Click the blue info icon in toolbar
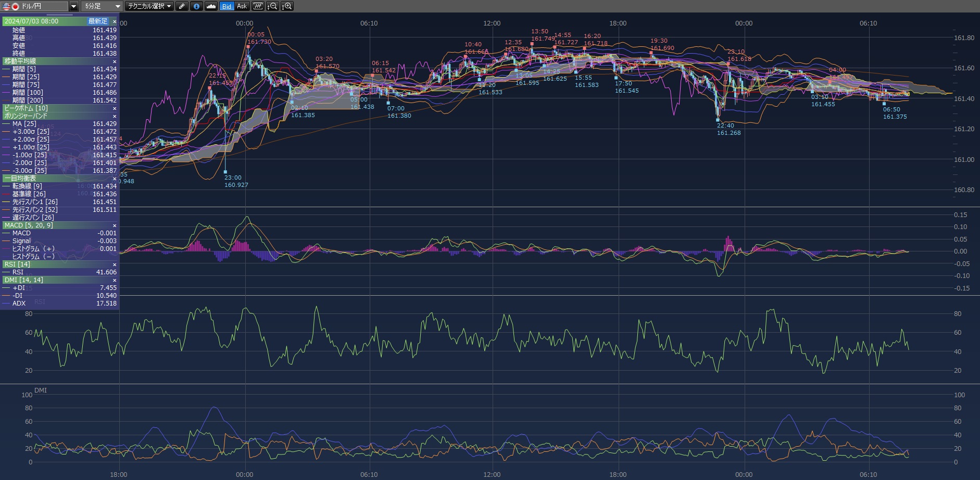Screen dimensions: 980x480 pyautogui.click(x=196, y=6)
